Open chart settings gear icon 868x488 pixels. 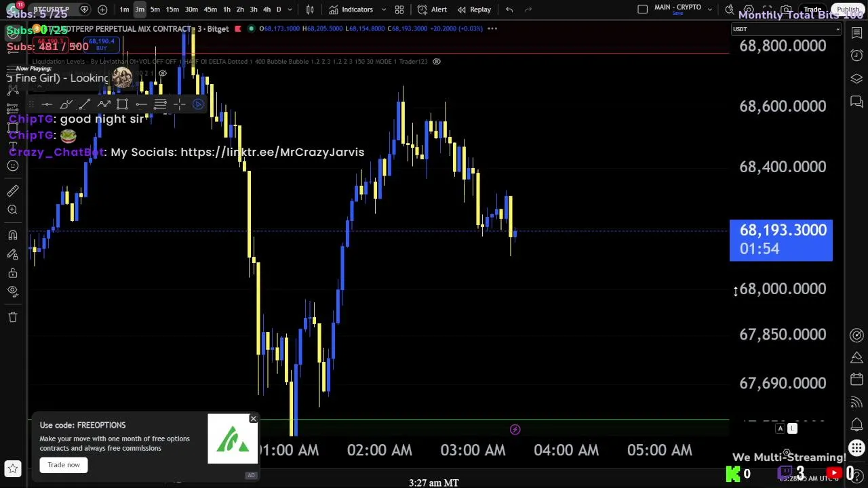click(x=749, y=9)
